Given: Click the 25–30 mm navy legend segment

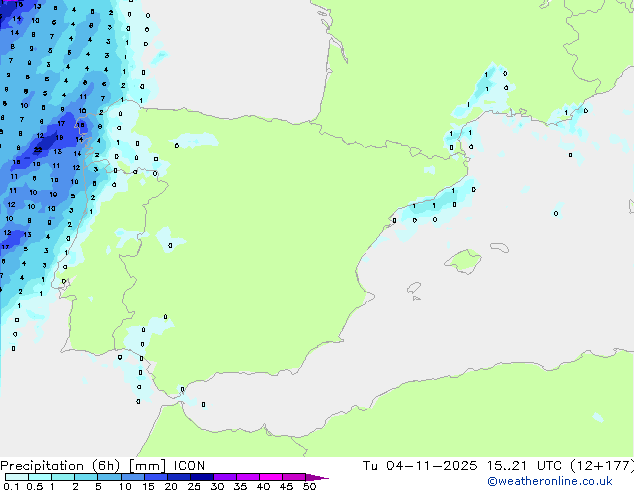Looking at the screenshot, I should tap(202, 477).
